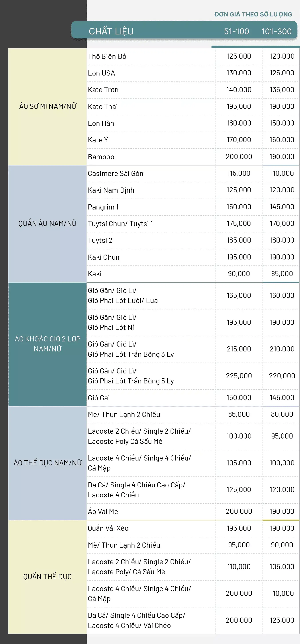Click the "Kate Thái" material name

103,107
